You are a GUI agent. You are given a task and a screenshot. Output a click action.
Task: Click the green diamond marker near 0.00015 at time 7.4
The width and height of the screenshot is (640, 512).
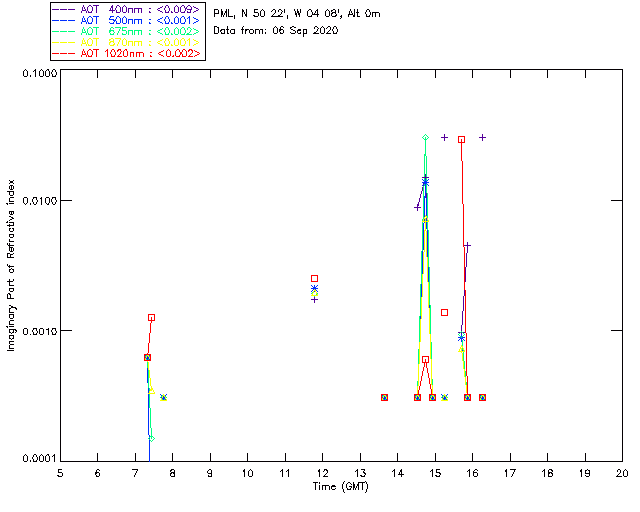(151, 439)
